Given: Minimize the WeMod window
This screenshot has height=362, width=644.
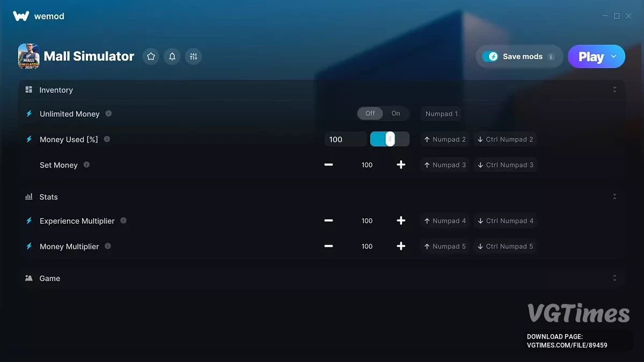Looking at the screenshot, I should click(x=605, y=16).
